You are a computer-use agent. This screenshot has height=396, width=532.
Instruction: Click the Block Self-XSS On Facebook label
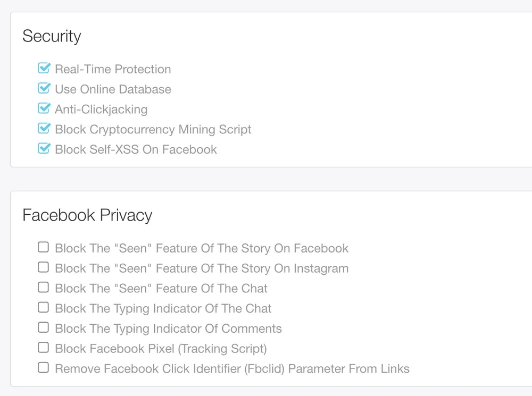136,149
